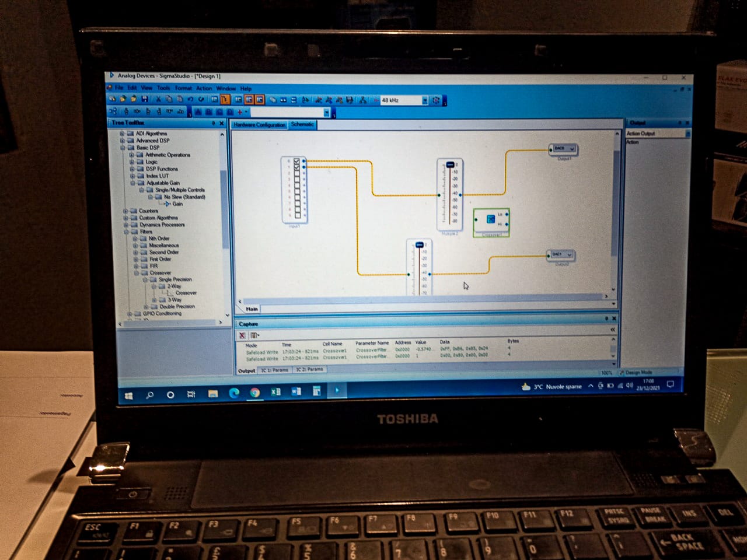747x560 pixels.
Task: Toggle the orange highlighted tool next to Undo/Redo
Action: (225, 99)
